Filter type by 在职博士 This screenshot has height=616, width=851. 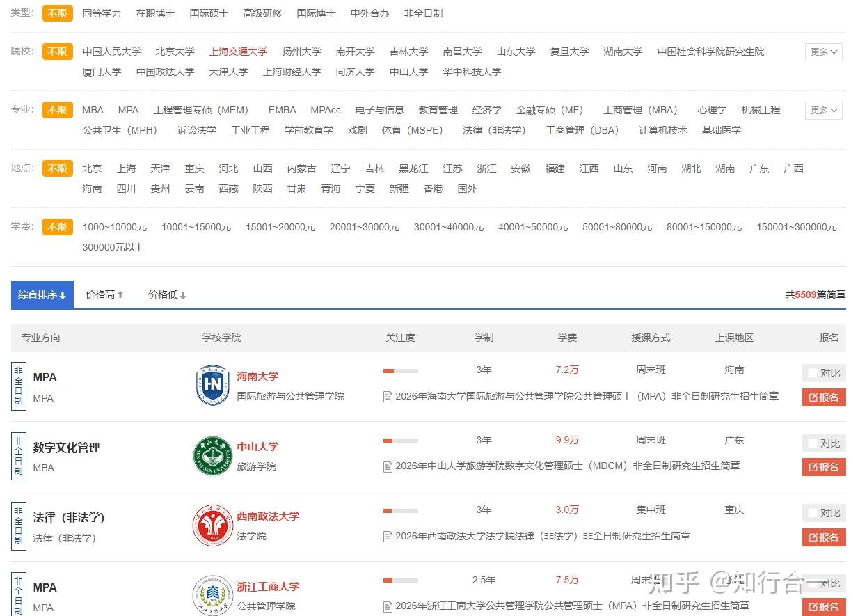pos(155,13)
